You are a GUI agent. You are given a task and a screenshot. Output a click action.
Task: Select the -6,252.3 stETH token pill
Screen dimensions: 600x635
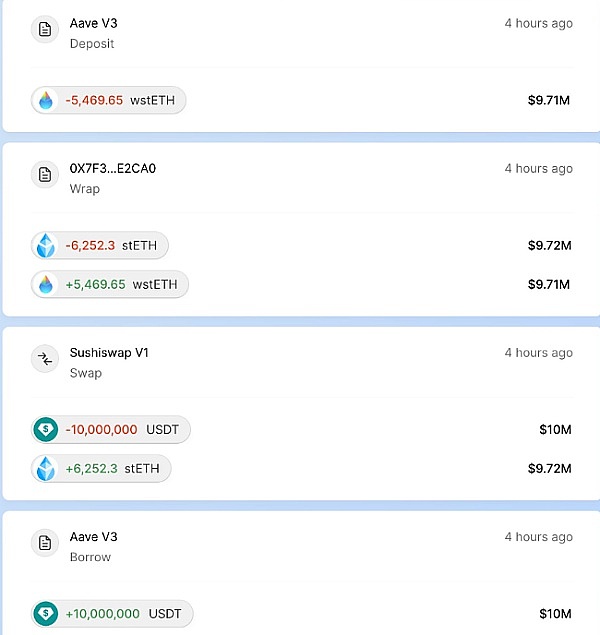[x=101, y=245]
